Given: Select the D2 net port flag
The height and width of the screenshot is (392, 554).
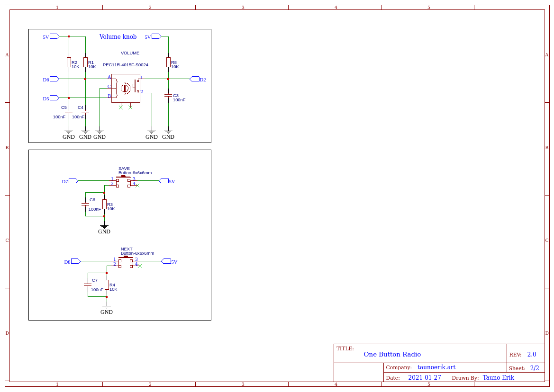Looking at the screenshot, I should point(195,79).
